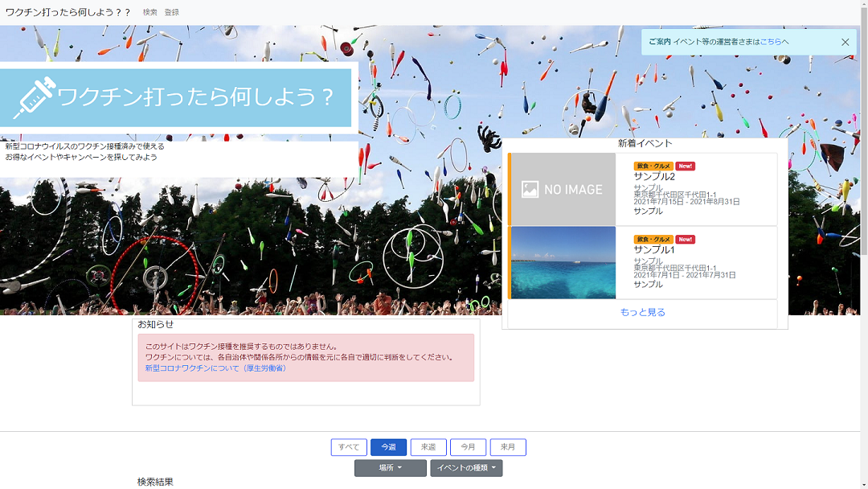Open the ocean photo thumbnail for サンプル1

click(x=563, y=262)
